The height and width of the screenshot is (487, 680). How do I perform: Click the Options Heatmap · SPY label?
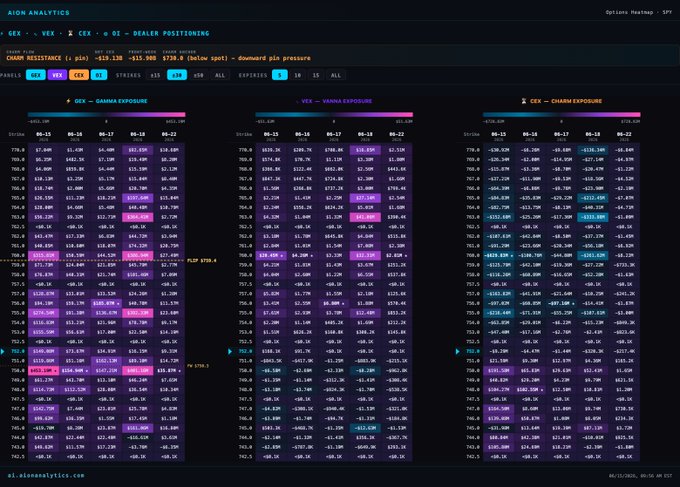pyautogui.click(x=638, y=12)
